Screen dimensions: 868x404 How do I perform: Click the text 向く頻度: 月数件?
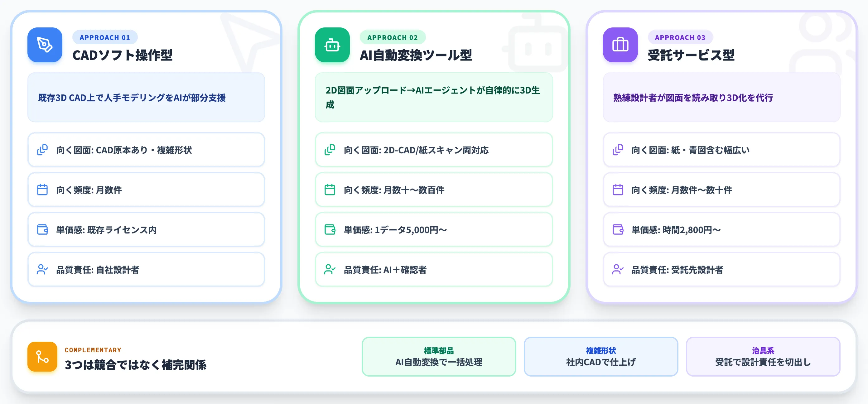tap(89, 190)
